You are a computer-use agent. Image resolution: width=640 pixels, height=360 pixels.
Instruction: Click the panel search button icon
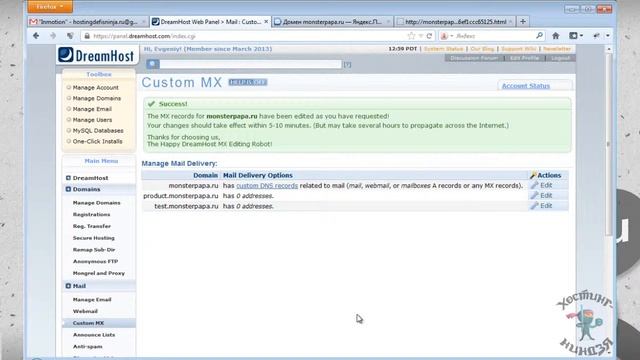pos(153,64)
